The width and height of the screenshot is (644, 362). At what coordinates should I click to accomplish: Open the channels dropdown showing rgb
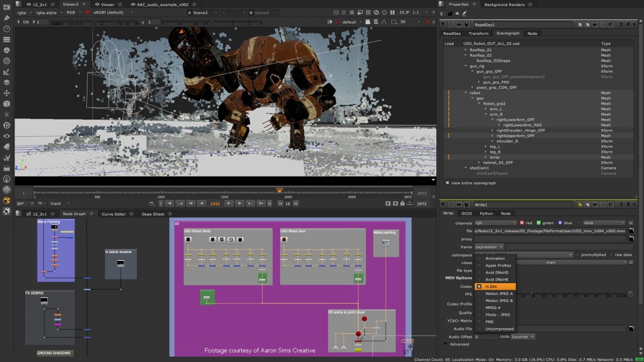point(494,223)
